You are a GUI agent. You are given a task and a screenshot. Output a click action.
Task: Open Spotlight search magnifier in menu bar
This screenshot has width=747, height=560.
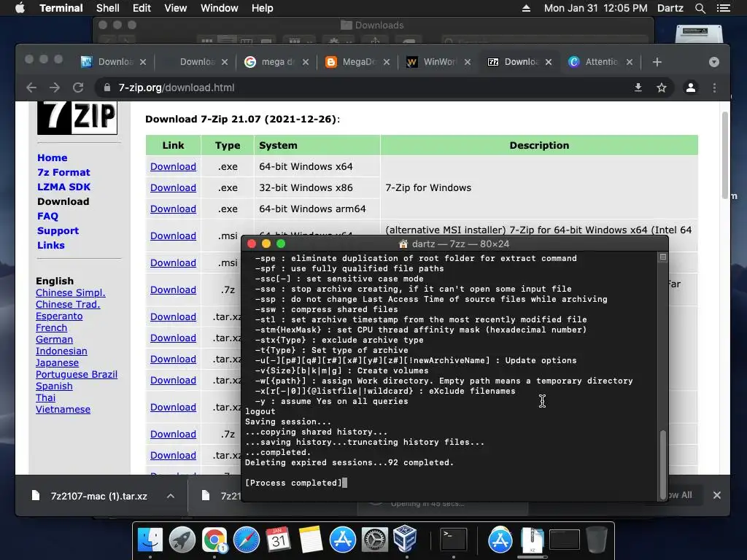click(700, 8)
